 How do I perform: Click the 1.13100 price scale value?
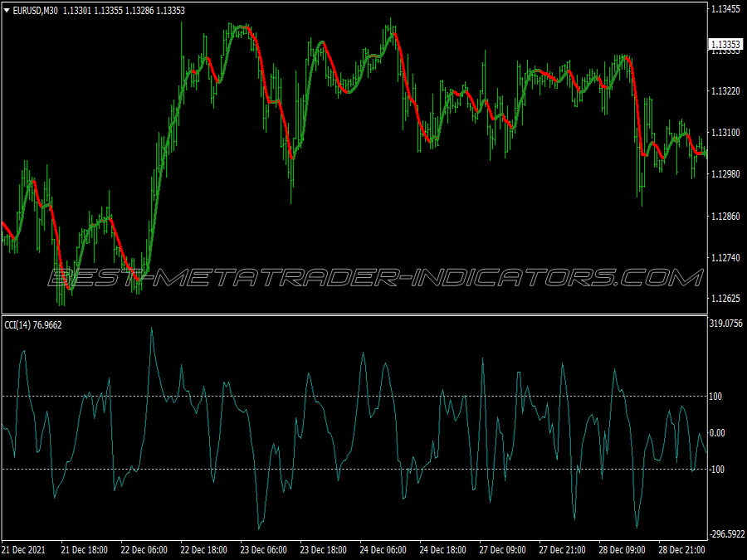725,133
